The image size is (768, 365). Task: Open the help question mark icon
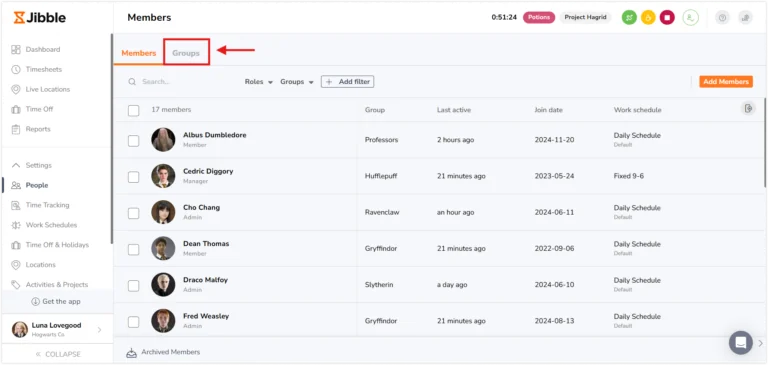(722, 18)
